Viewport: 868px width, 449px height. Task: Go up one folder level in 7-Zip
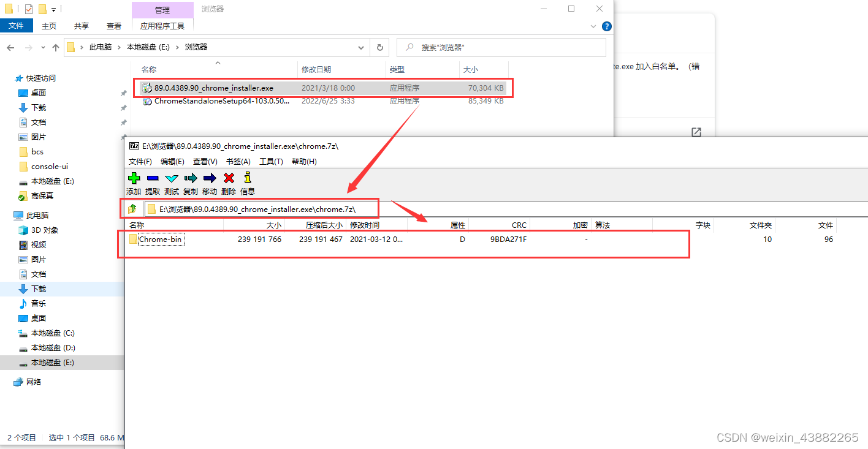(132, 209)
